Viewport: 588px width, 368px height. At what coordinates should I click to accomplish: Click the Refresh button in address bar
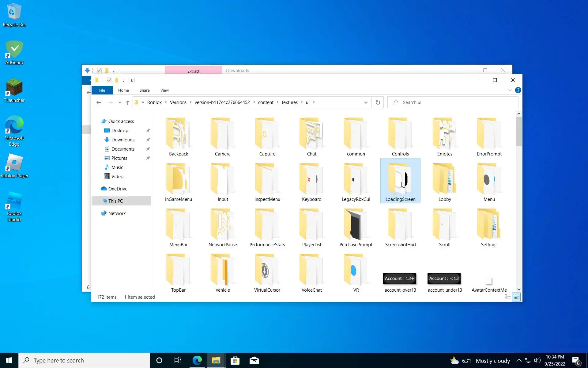pos(378,102)
